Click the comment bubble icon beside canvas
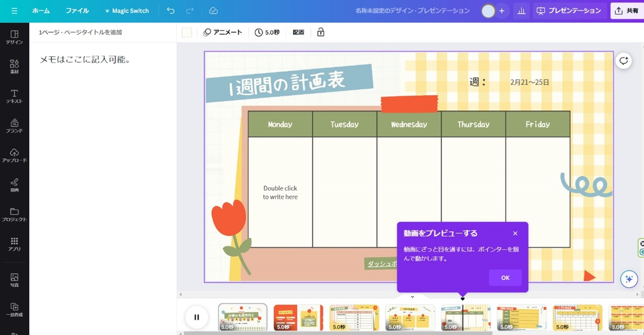 point(624,61)
